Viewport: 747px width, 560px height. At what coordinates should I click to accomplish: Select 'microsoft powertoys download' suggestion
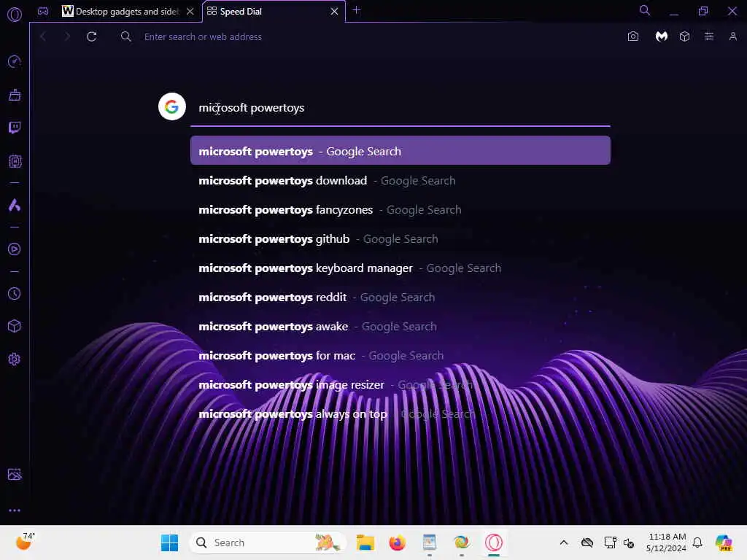pos(400,181)
